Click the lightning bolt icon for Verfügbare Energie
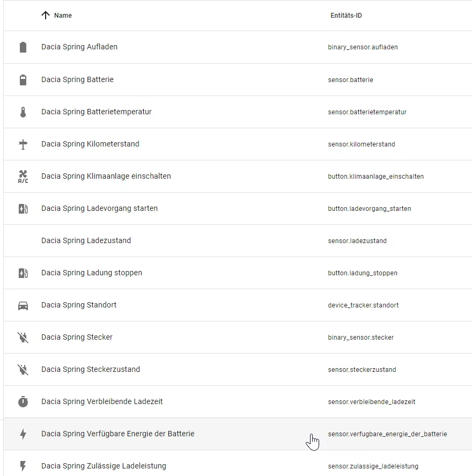 click(23, 434)
